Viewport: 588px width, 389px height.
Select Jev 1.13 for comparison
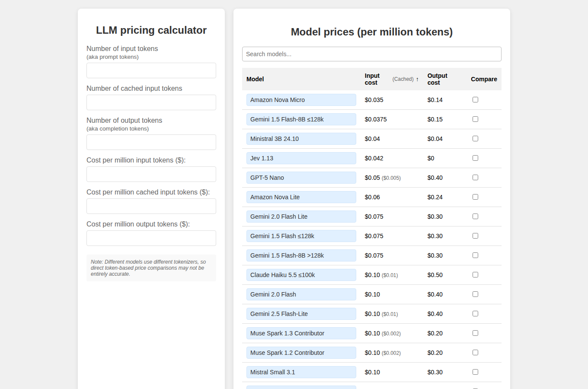(475, 158)
